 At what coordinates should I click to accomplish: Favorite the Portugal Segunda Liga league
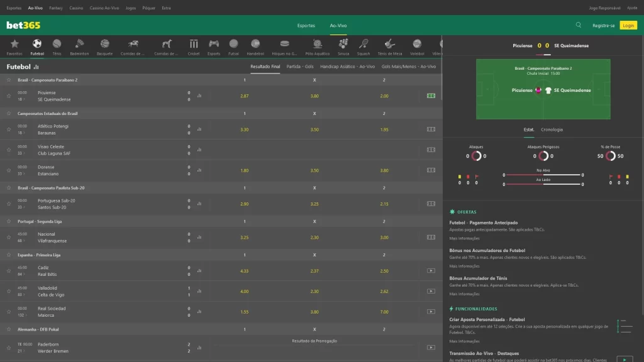click(x=9, y=221)
